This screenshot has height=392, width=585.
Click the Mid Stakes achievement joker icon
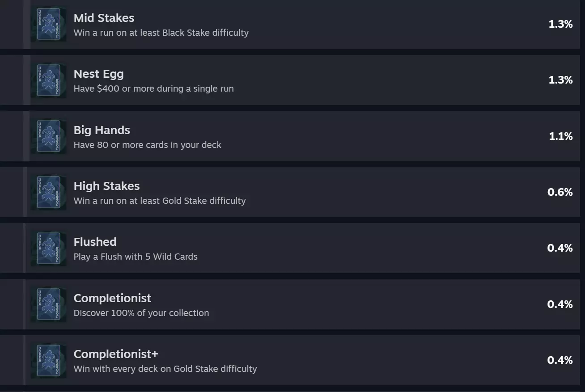48,25
